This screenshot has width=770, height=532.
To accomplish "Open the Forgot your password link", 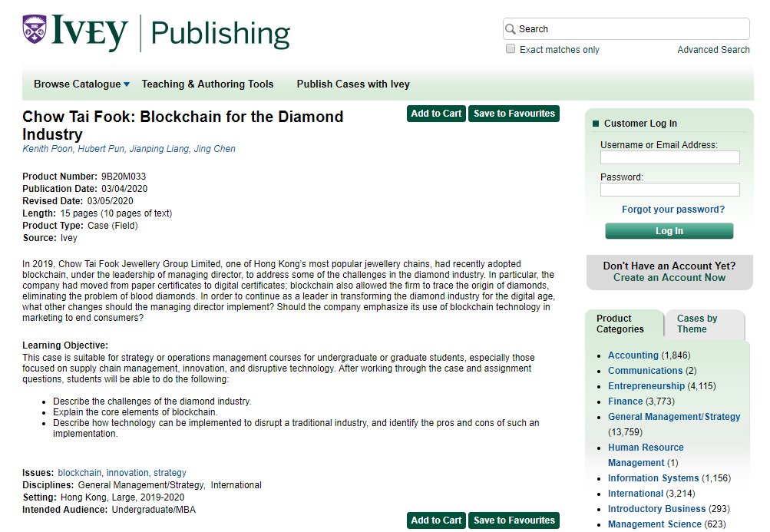I will point(673,210).
